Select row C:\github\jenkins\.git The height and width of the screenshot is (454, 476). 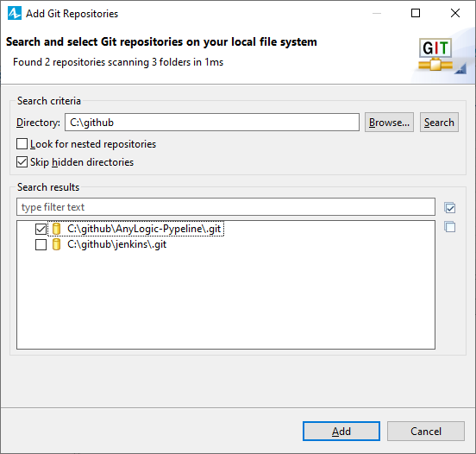[117, 244]
